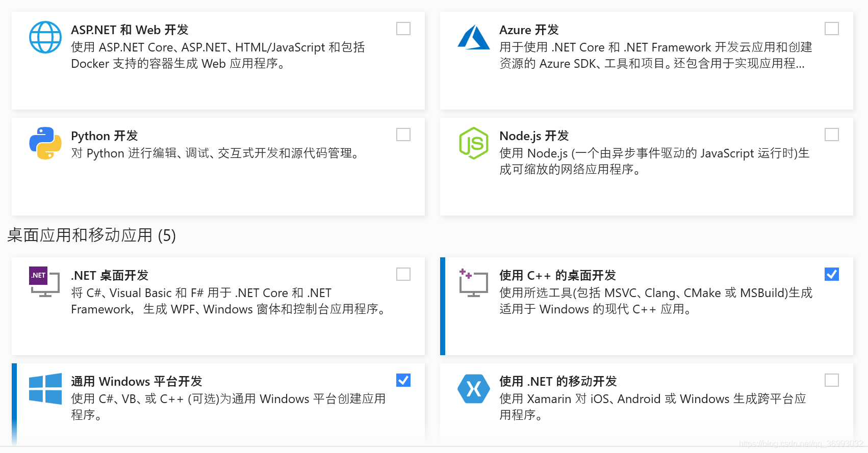The width and height of the screenshot is (868, 453).
Task: Select the 使用 .NET 的移动开发 title
Action: click(x=558, y=382)
